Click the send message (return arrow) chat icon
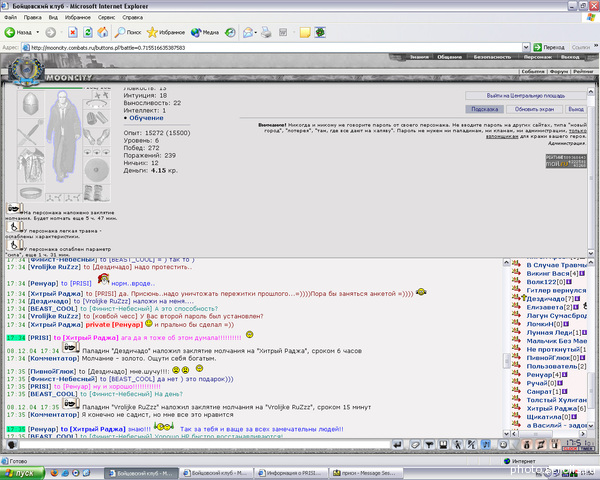The width and height of the screenshot is (600, 480). click(398, 444)
